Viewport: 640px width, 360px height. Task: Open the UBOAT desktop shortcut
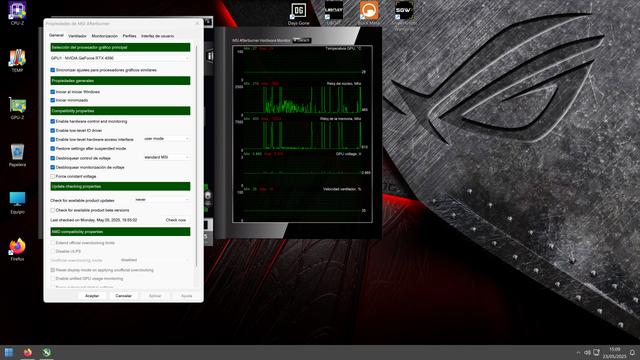pos(333,13)
